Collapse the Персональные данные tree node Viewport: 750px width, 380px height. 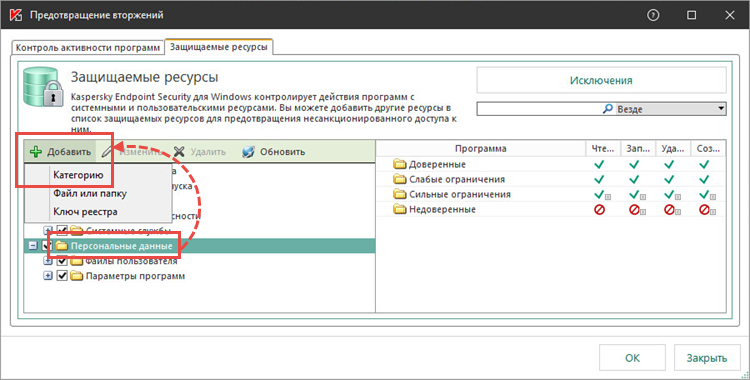coord(33,246)
